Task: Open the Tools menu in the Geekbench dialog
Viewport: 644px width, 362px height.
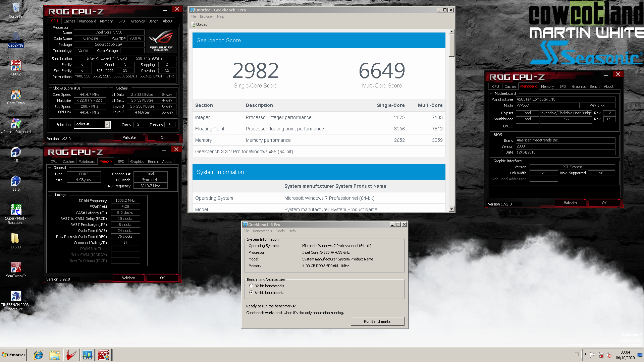Action: pyautogui.click(x=280, y=231)
